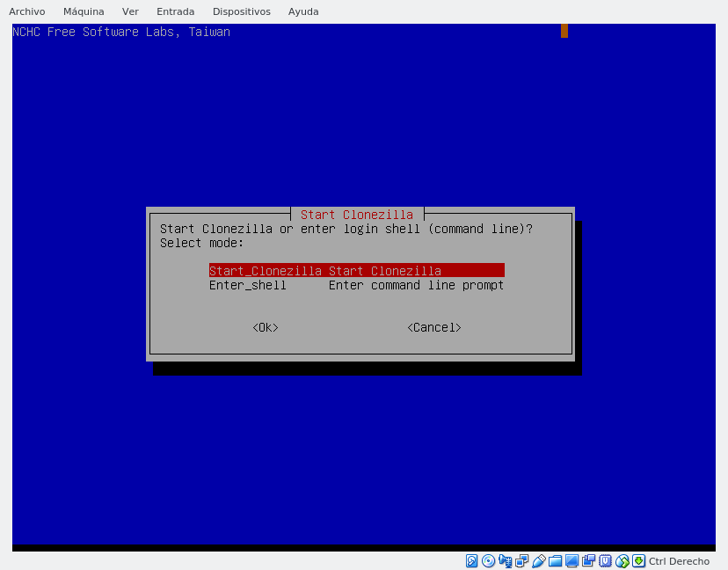Screen dimensions: 728x570
Task: Select the highlighted Start_Clonezilla mode row
Action: 357,270
